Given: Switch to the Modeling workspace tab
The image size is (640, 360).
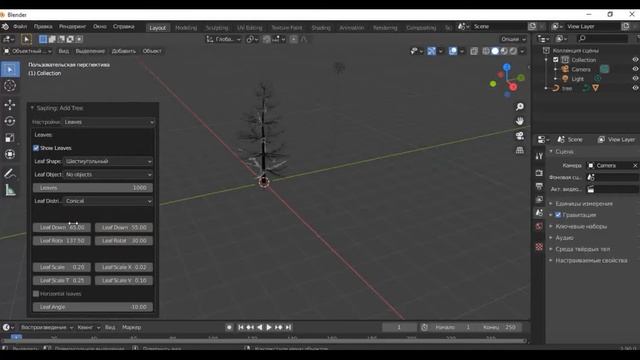Looking at the screenshot, I should (x=186, y=28).
